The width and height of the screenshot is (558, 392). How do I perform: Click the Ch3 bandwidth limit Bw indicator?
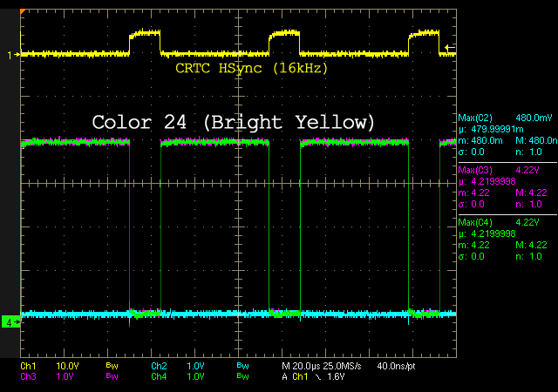pyautogui.click(x=112, y=376)
